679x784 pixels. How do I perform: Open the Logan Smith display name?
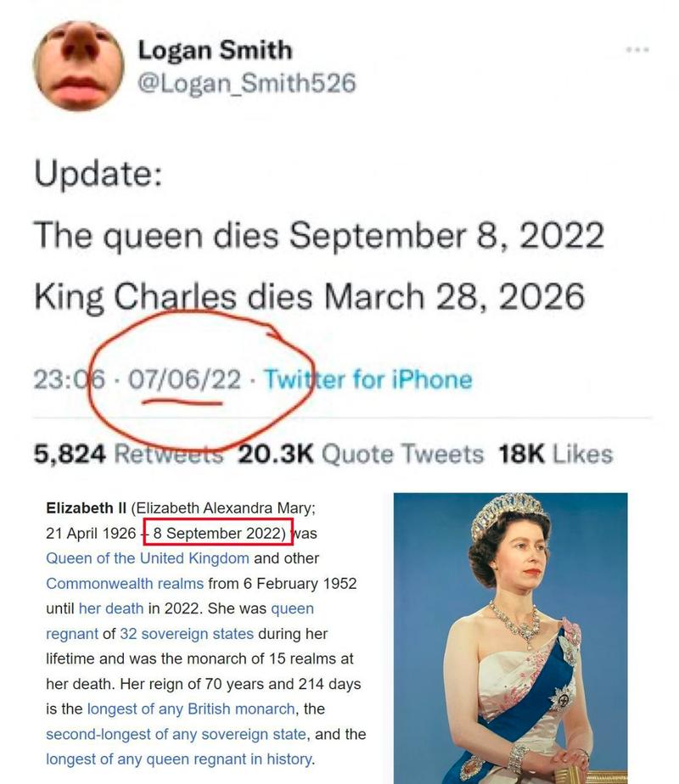pos(215,50)
